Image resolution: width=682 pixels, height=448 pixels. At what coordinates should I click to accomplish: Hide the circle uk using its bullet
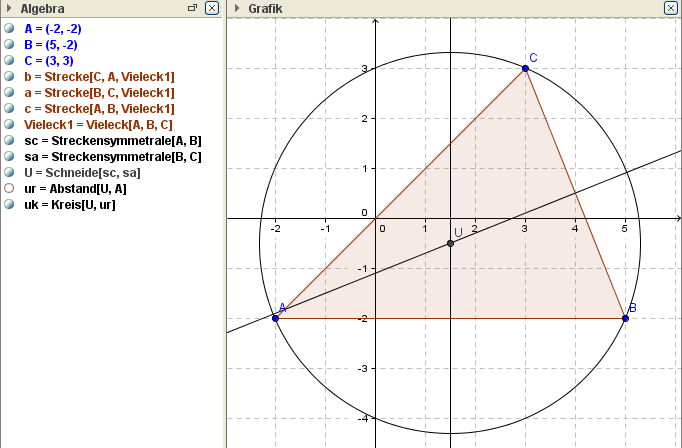pyautogui.click(x=9, y=204)
